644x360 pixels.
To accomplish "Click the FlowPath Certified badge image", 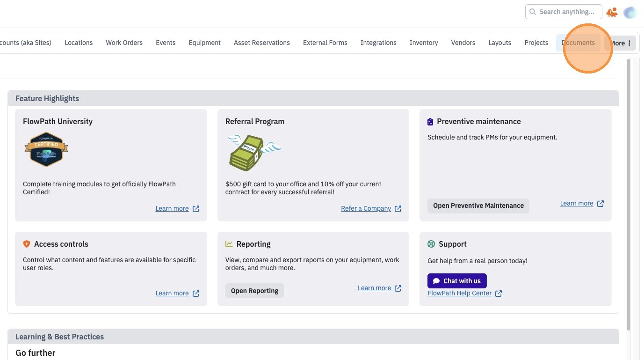I will click(46, 149).
